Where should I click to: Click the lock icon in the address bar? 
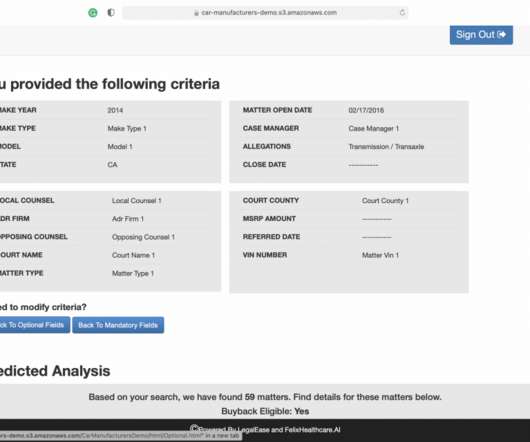click(x=196, y=13)
